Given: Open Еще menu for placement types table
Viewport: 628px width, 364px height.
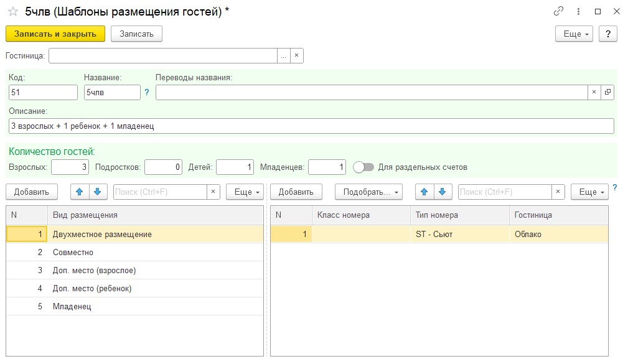Looking at the screenshot, I should (x=246, y=192).
